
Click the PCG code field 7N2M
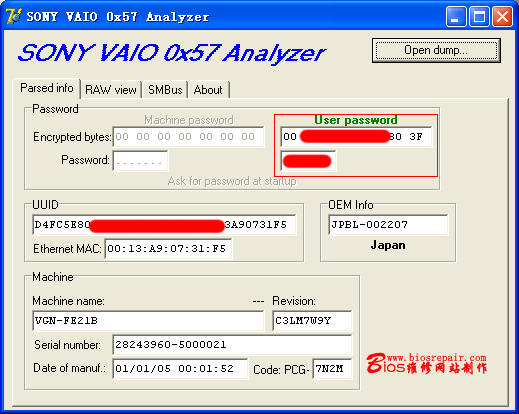pyautogui.click(x=332, y=369)
